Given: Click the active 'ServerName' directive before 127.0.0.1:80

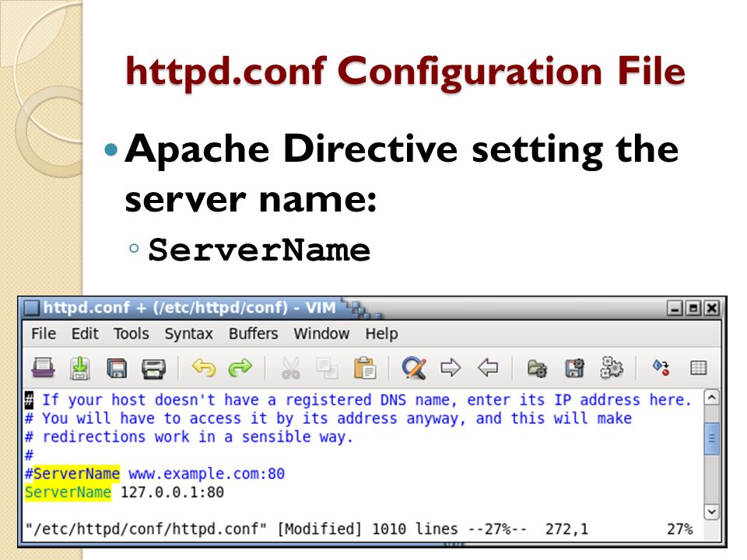Looking at the screenshot, I should pyautogui.click(x=68, y=492).
